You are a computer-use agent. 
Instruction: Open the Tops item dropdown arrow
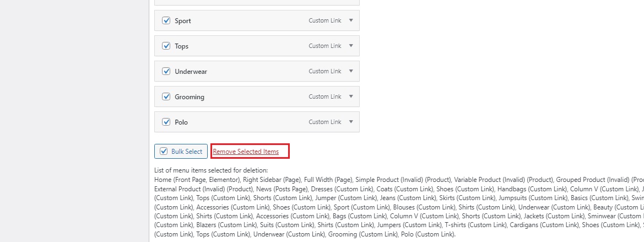pos(351,46)
